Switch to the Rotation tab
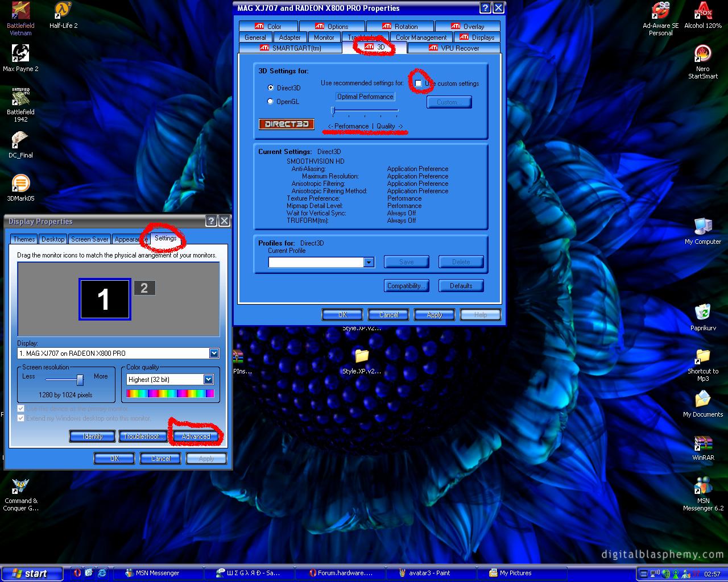 pos(400,26)
